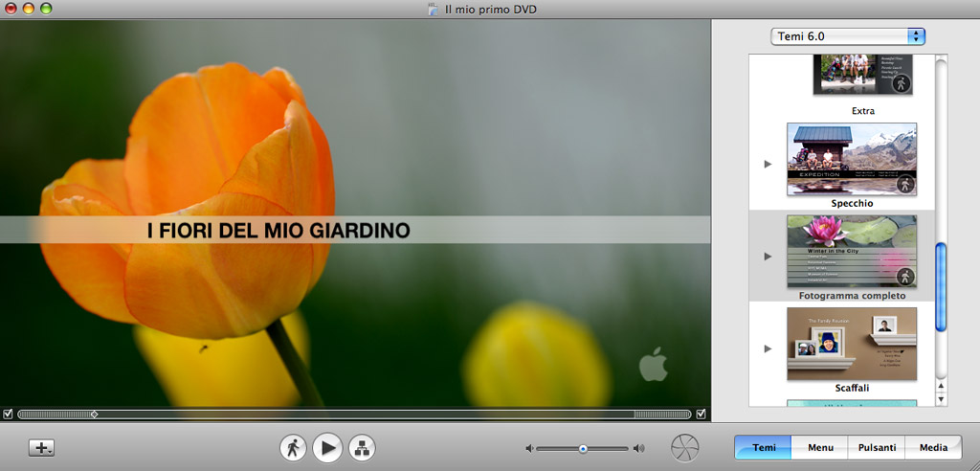Start the DVD preview with play
Viewport: 980px width, 471px height.
(x=327, y=447)
